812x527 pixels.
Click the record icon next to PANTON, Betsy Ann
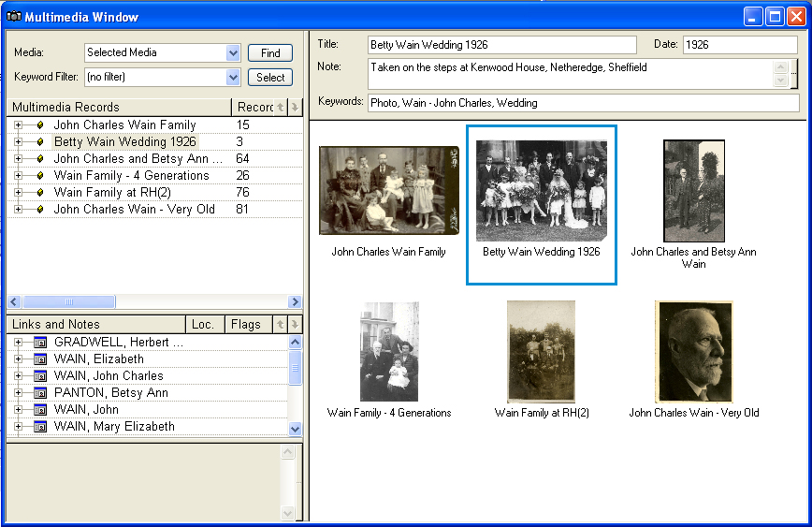pos(40,393)
